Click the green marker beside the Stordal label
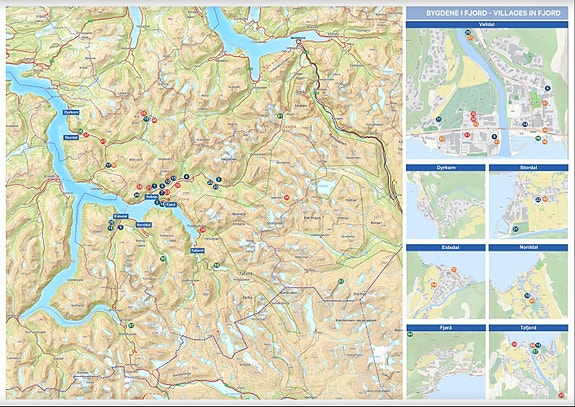 (80, 131)
